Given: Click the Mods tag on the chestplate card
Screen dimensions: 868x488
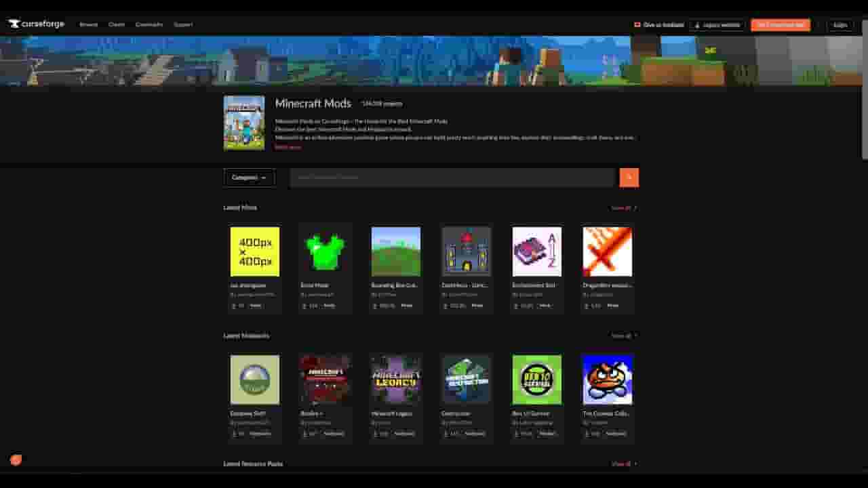Looking at the screenshot, I should [329, 306].
